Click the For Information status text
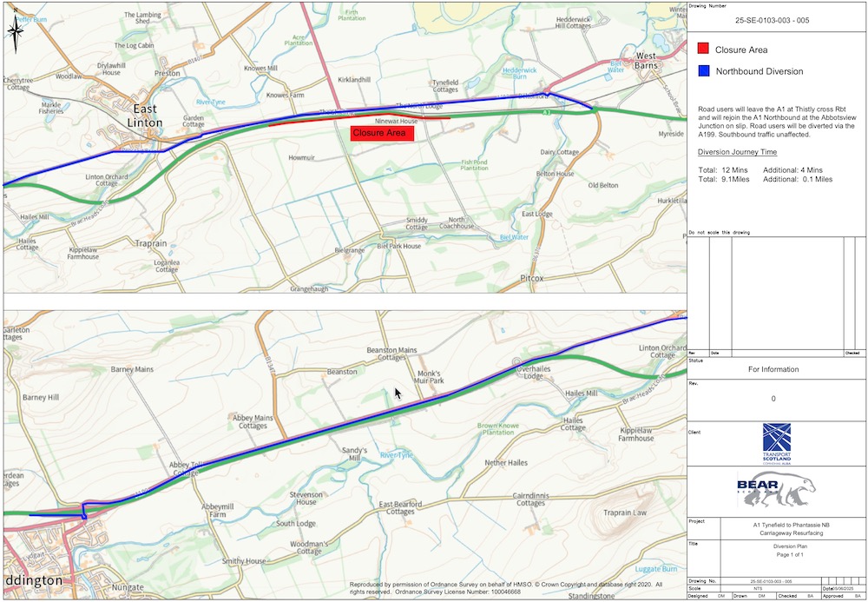 (x=773, y=369)
